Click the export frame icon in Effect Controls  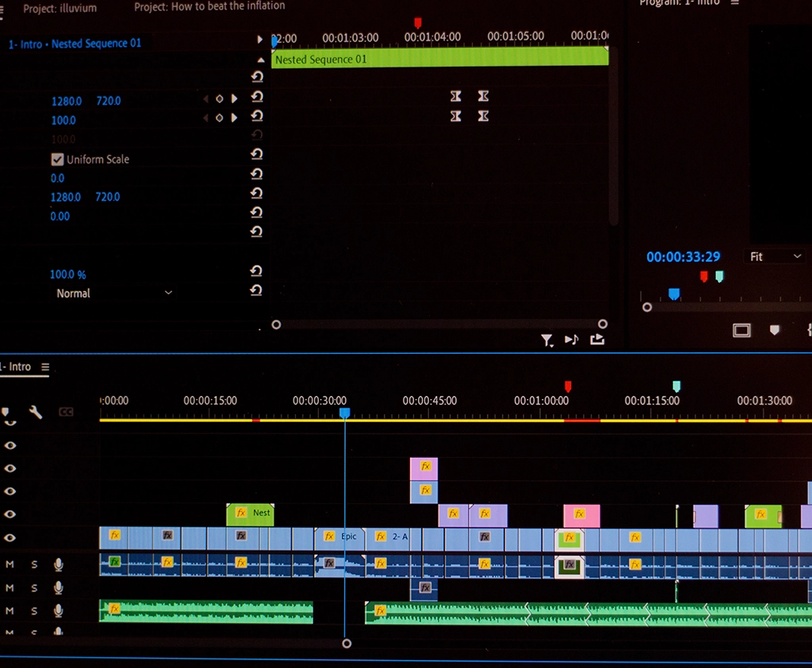597,340
